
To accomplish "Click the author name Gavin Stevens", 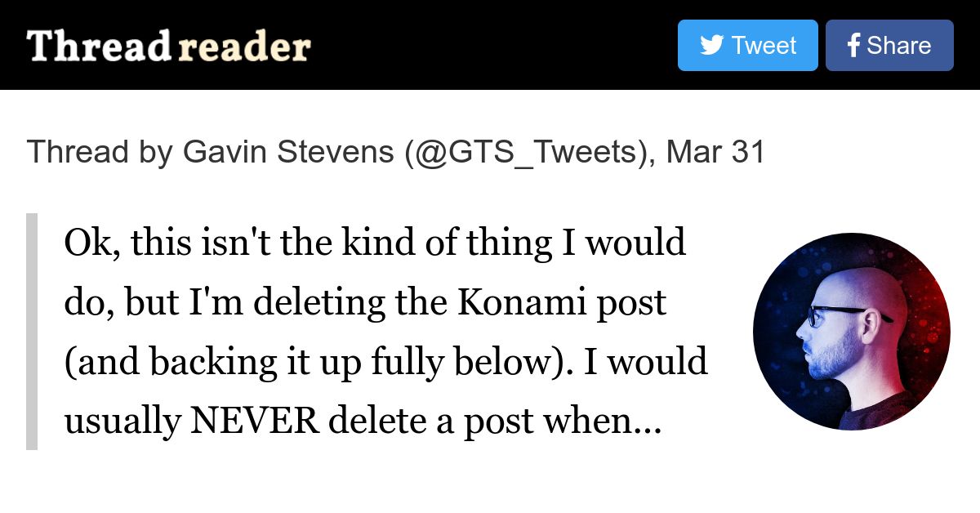I will click(288, 152).
